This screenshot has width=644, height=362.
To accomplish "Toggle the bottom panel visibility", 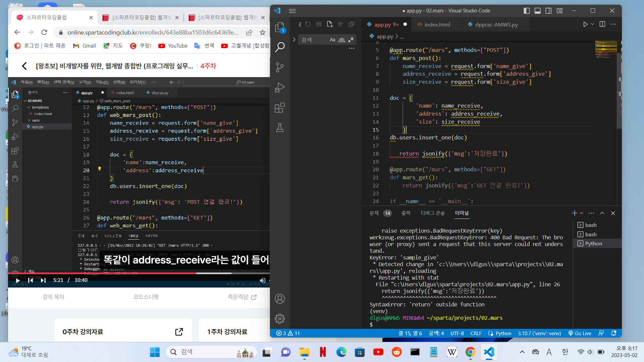I will point(537,11).
